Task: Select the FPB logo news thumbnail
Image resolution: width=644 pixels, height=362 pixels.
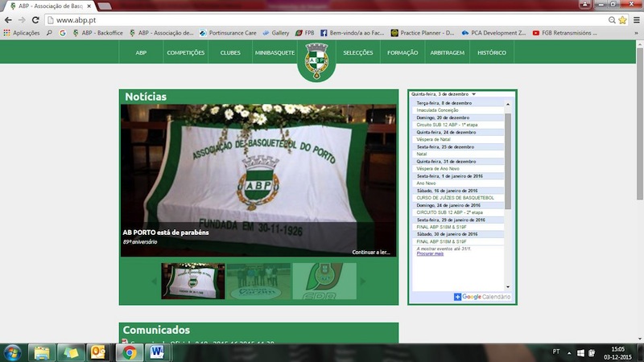Action: pos(324,282)
